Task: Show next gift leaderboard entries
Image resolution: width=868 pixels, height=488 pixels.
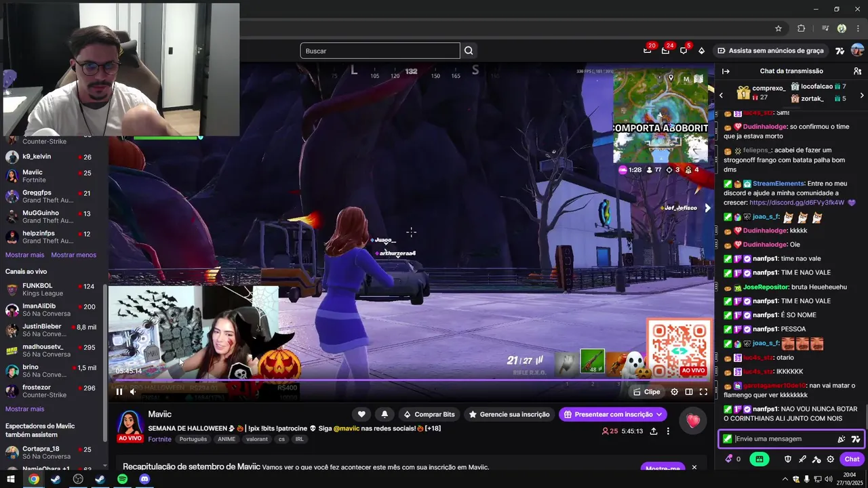Action: [862, 96]
